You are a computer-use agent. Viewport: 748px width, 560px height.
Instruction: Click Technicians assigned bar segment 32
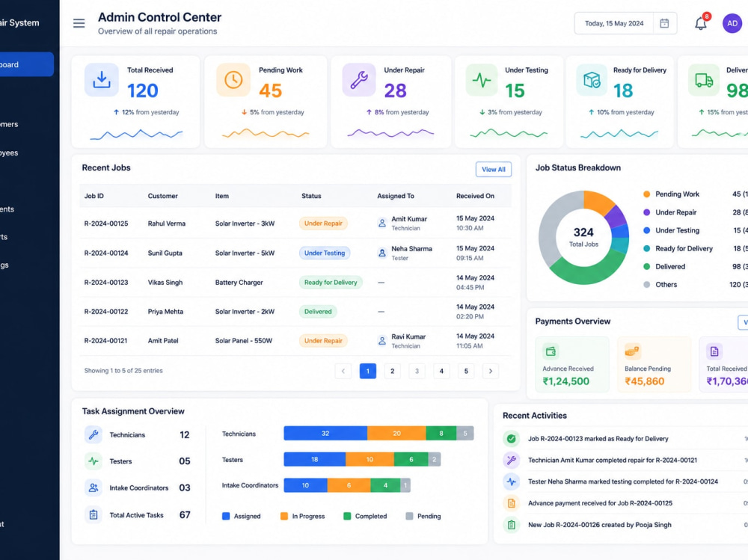click(325, 433)
